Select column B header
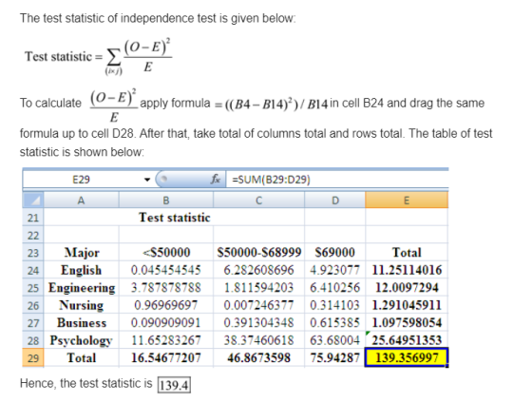532x403 pixels. click(x=166, y=200)
